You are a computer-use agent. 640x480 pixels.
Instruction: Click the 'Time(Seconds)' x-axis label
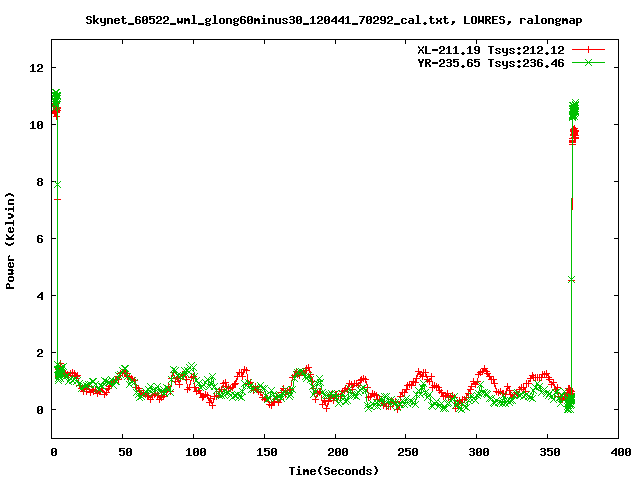point(333,471)
